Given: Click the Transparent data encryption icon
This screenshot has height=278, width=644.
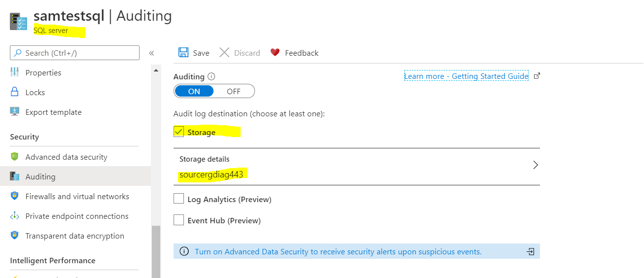Looking at the screenshot, I should click(15, 236).
